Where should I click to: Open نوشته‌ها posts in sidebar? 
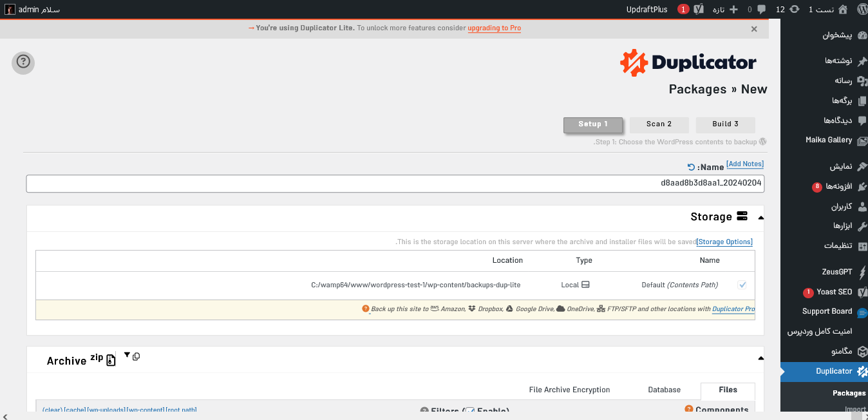pyautogui.click(x=824, y=61)
